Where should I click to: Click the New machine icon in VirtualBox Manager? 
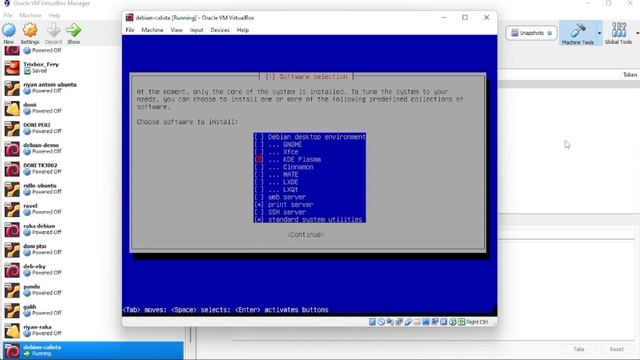9,30
